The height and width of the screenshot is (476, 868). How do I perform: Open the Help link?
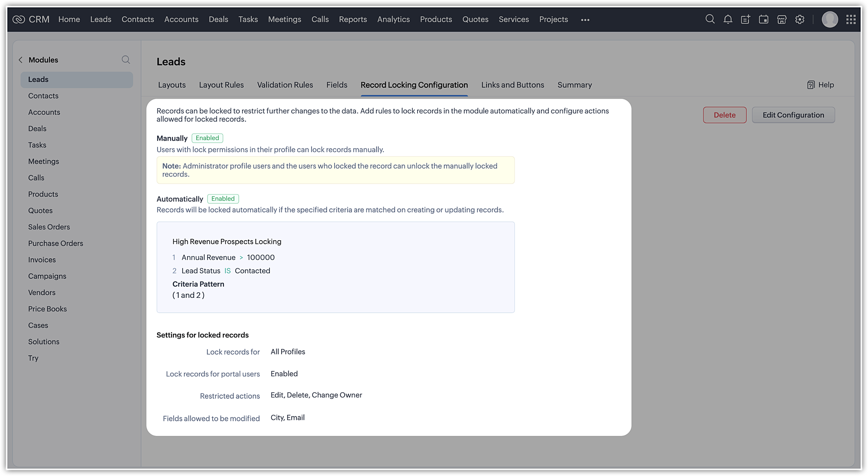pos(820,85)
